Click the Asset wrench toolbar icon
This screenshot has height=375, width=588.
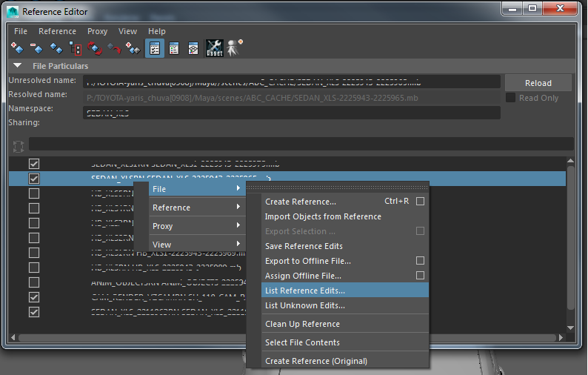[x=214, y=49]
